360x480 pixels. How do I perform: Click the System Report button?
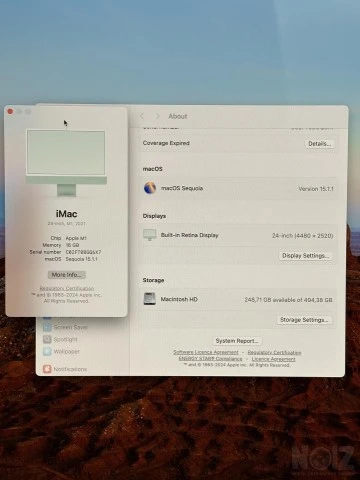(x=237, y=341)
